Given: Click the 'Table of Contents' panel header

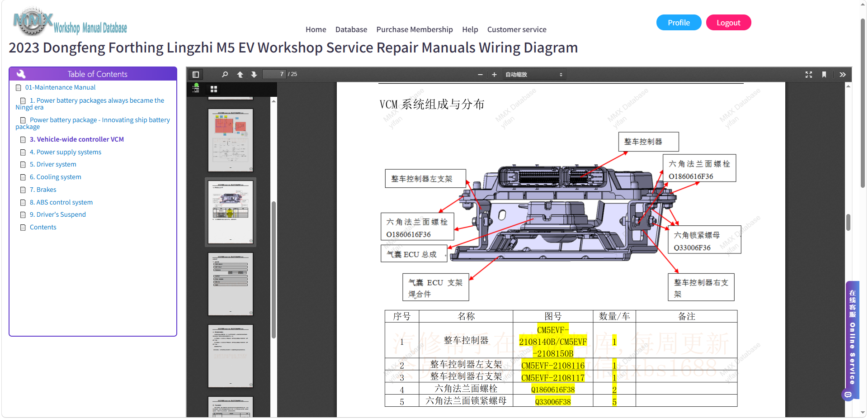Looking at the screenshot, I should click(93, 74).
